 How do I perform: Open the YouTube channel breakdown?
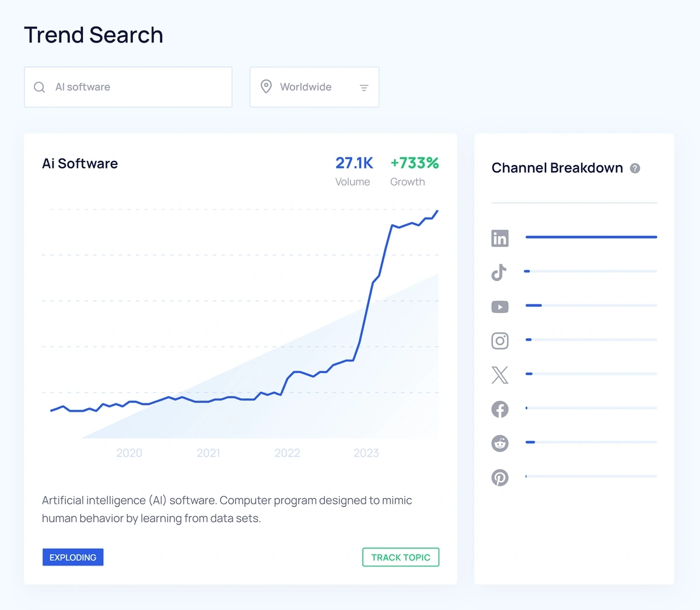(x=499, y=306)
